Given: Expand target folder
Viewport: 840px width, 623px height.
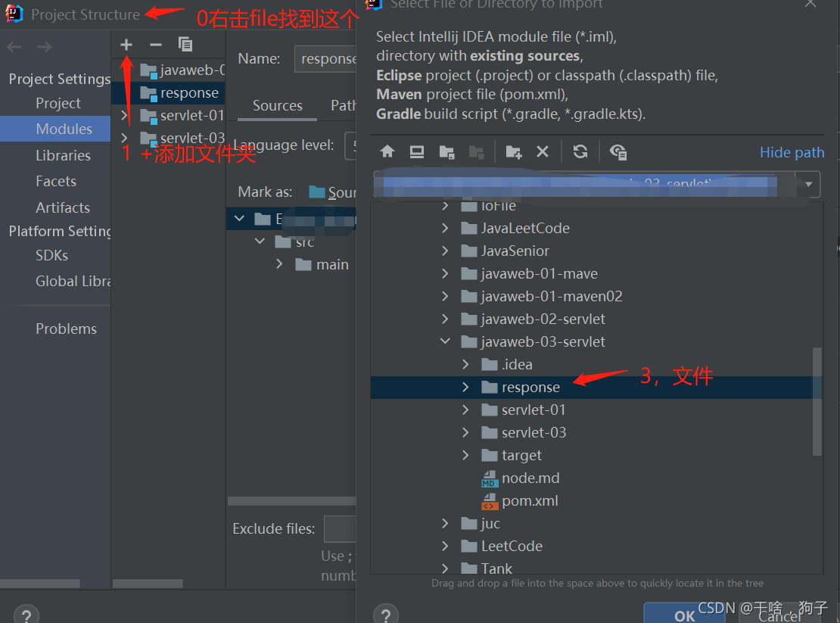Looking at the screenshot, I should pos(465,455).
